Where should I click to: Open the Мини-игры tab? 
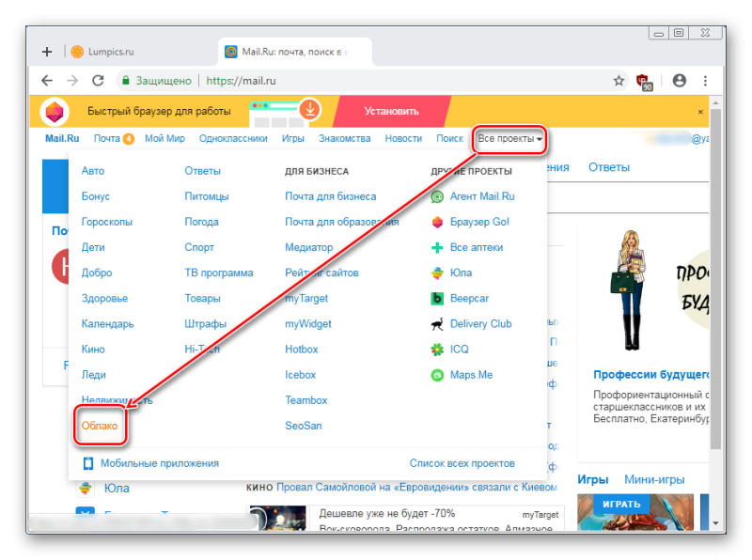654,479
